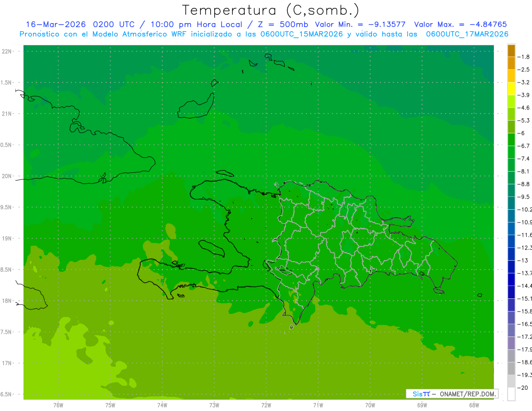Click the 75W longitude axis label
Viewport: 532px width, 411px height.
click(110, 405)
